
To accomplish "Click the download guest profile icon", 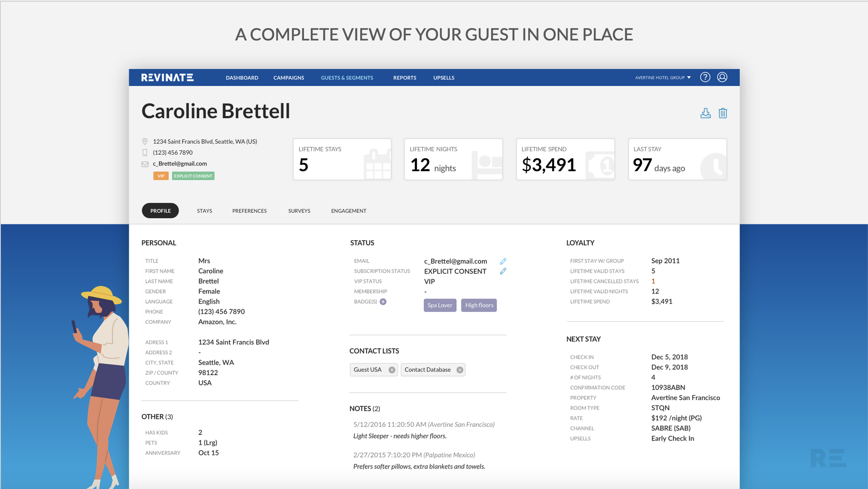I will point(706,113).
